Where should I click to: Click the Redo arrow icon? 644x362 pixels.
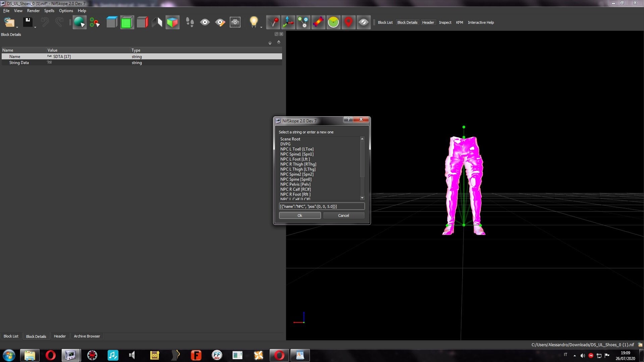59,22
